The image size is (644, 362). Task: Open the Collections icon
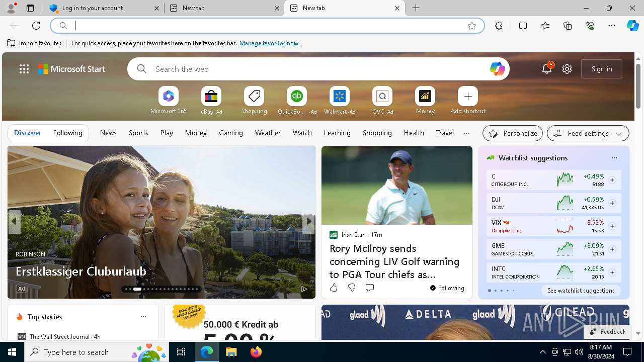pyautogui.click(x=568, y=26)
